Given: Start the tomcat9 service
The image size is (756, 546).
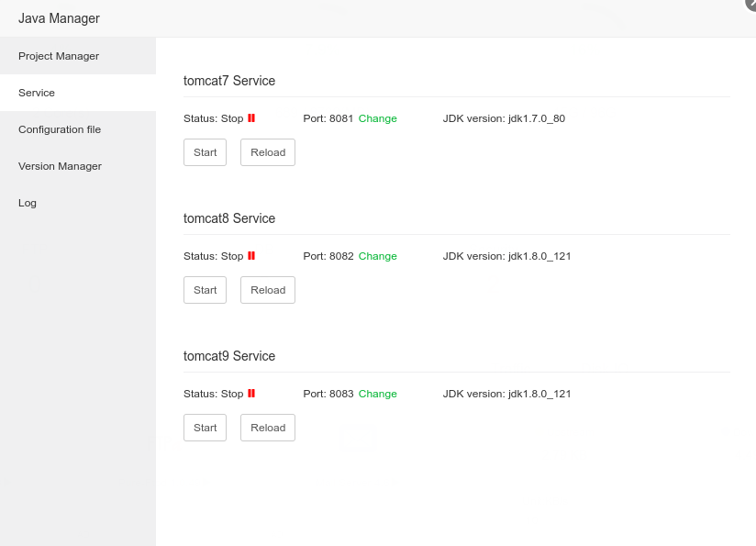Looking at the screenshot, I should 205,428.
